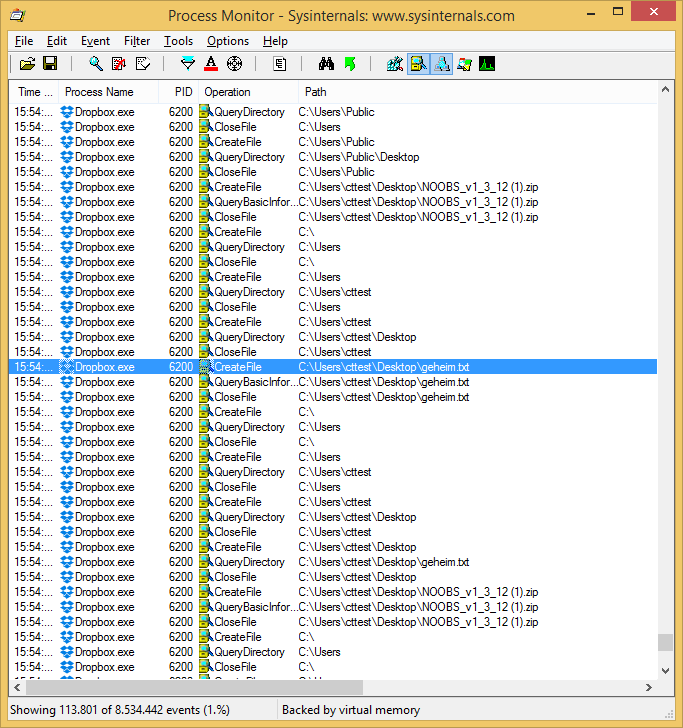Click the vertical scrollbar down arrow
Viewport: 683px width, 728px height.
(x=665, y=671)
